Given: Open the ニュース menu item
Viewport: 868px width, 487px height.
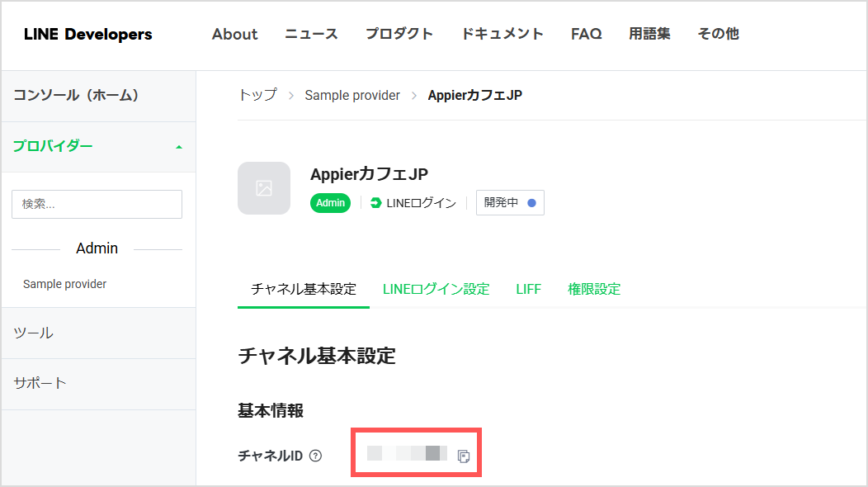Looking at the screenshot, I should tap(311, 34).
